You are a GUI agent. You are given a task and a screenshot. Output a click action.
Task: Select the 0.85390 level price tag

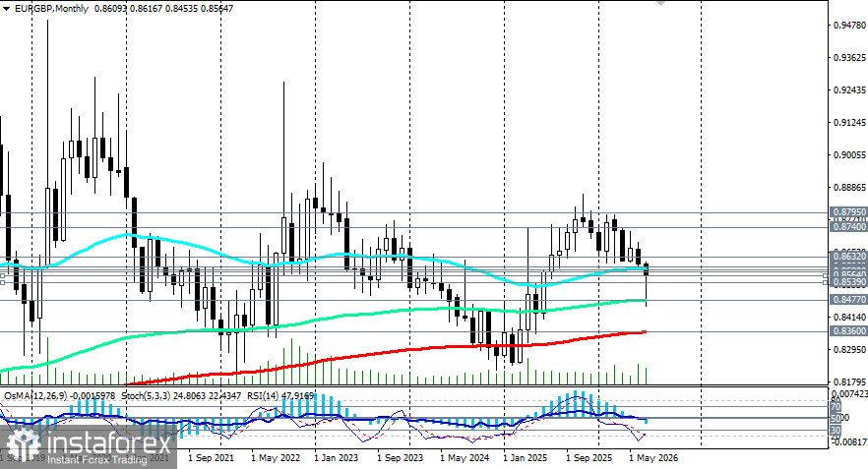(849, 282)
